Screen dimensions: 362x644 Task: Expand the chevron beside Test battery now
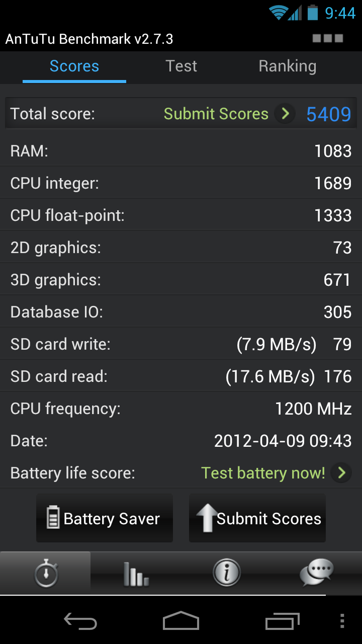tap(341, 473)
